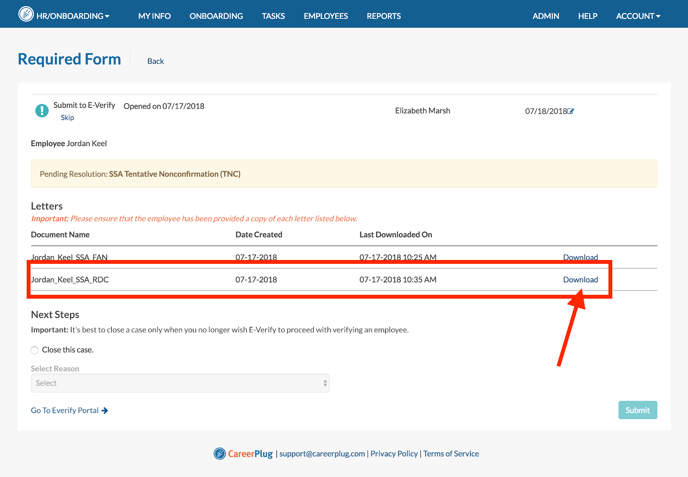Go to MY INFO menu
The height and width of the screenshot is (477, 688).
(x=154, y=16)
